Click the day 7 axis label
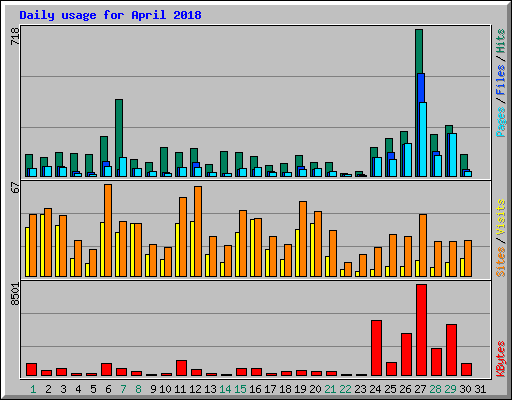Screen dimensions: 512x400 [x=123, y=389]
